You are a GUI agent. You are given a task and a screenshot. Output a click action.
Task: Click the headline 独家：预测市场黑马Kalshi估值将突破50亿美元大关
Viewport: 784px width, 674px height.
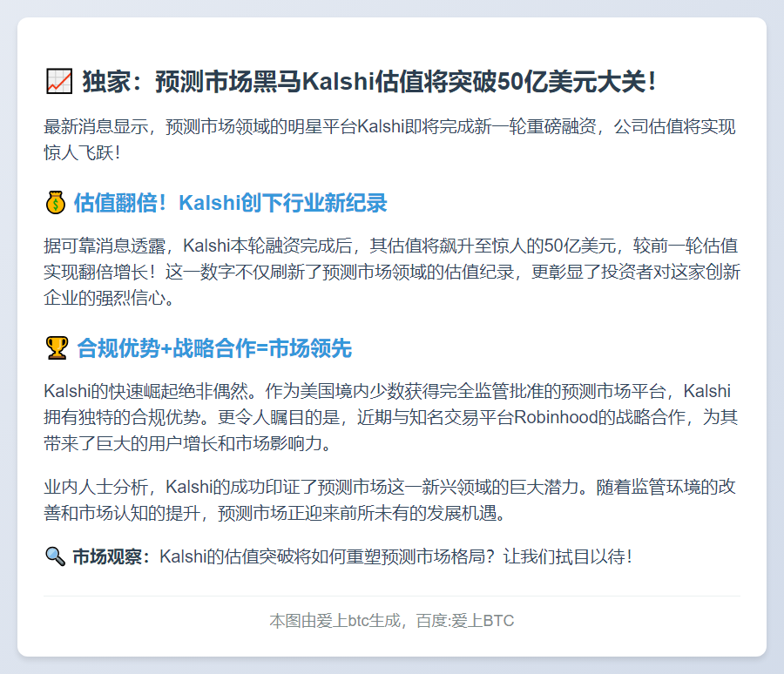point(369,82)
